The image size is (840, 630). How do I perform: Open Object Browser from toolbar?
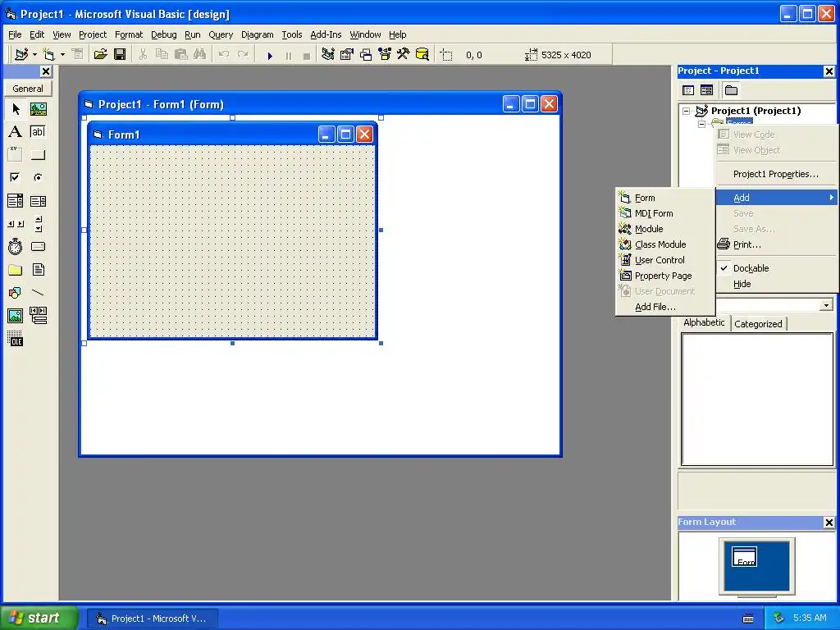(385, 55)
